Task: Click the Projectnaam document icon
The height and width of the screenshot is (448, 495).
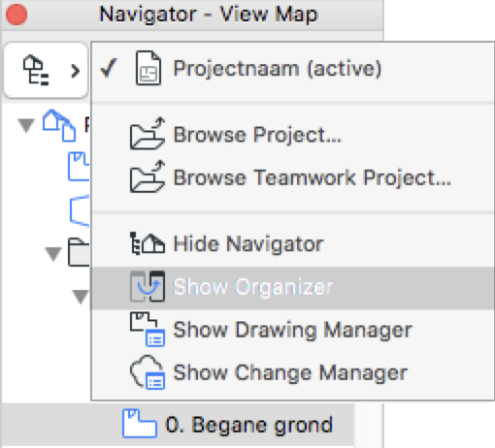Action: [x=148, y=68]
